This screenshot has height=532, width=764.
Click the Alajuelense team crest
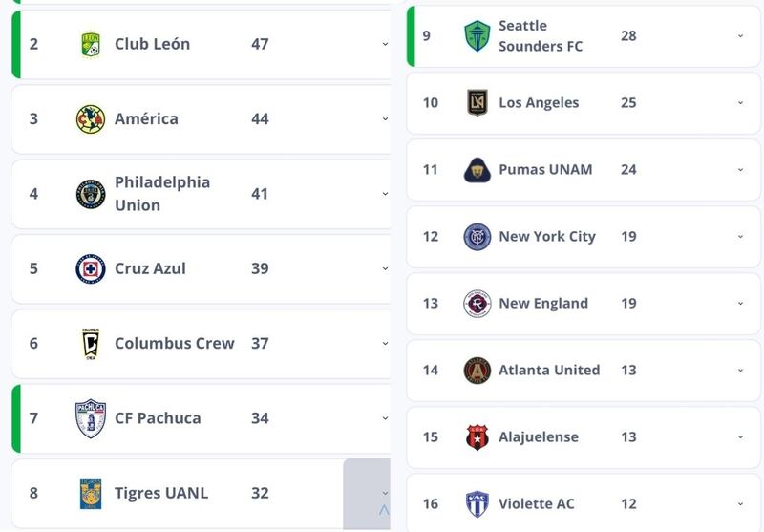(x=477, y=437)
